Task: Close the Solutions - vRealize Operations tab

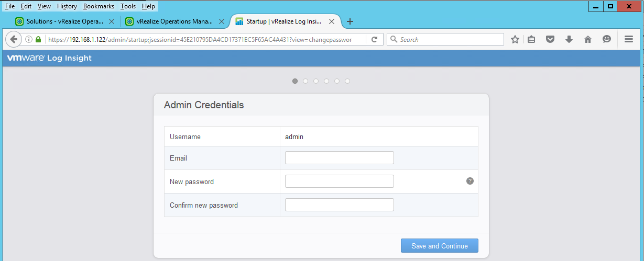Action: pyautogui.click(x=111, y=22)
